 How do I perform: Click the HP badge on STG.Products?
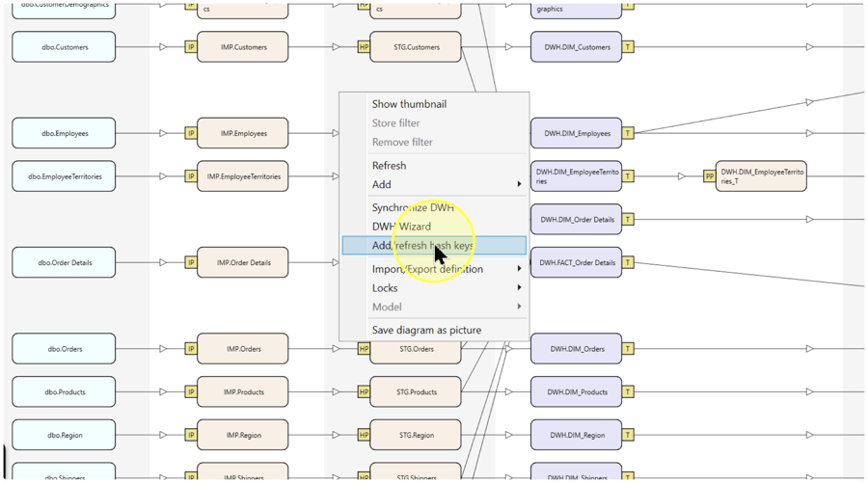click(x=364, y=391)
